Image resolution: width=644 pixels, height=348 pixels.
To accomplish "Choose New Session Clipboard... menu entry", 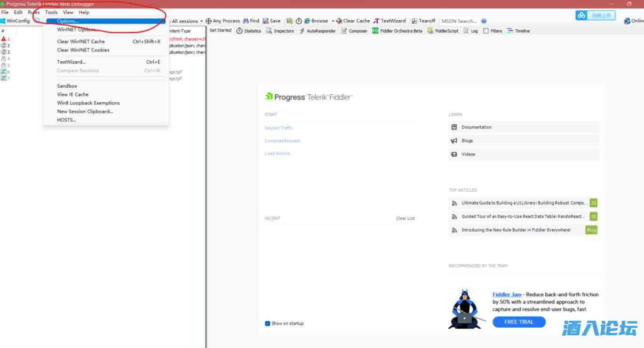I will 106,112.
